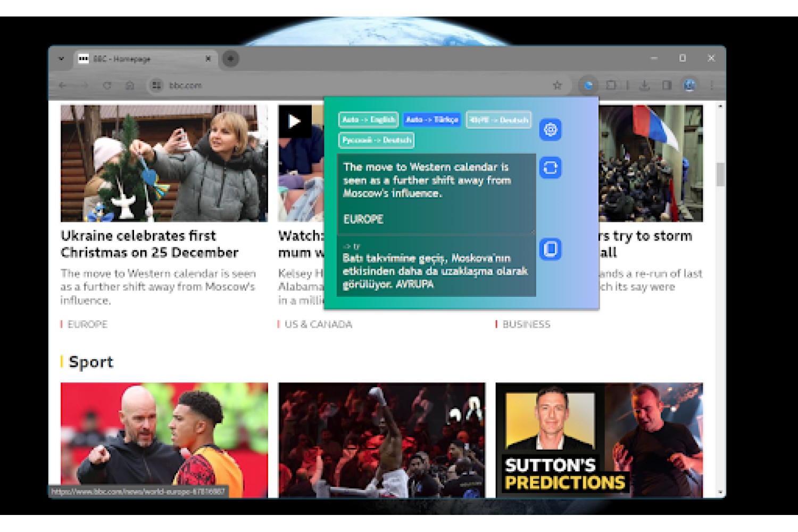Image resolution: width=798 pixels, height=532 pixels.
Task: Open the extensions puzzle icon
Action: (x=611, y=85)
